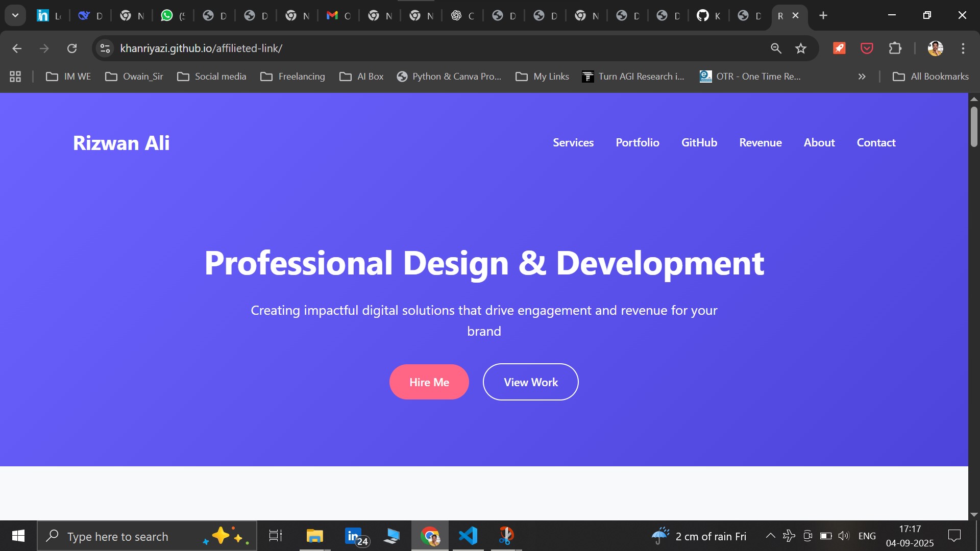Open Visual Studio Code from taskbar

click(468, 536)
